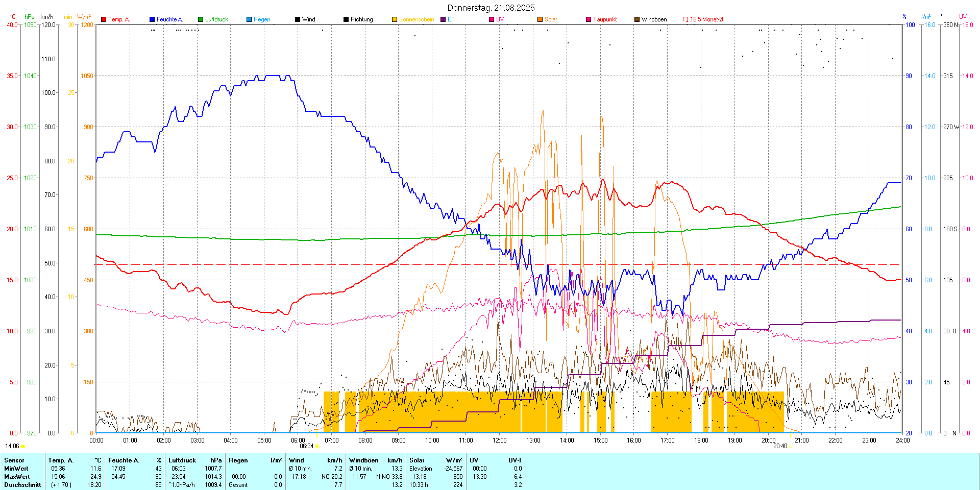Click the green Luftdruck legend square
Viewport: 980px width, 490px height.
click(201, 19)
